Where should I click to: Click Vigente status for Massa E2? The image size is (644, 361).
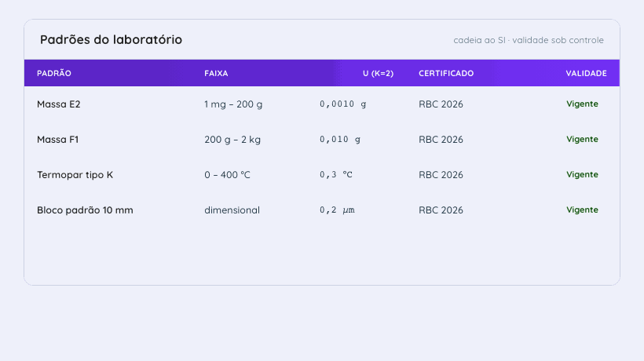(582, 104)
